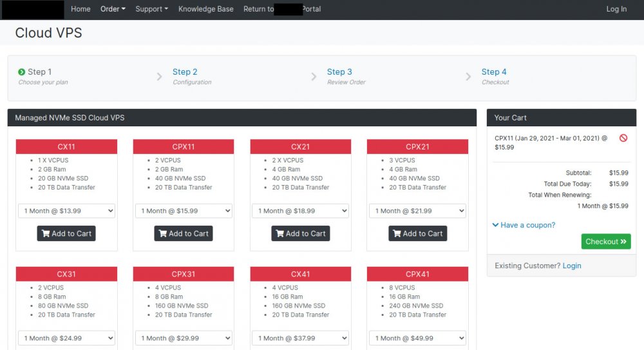Click the CPX41 plan header
644x350 pixels.
point(418,274)
